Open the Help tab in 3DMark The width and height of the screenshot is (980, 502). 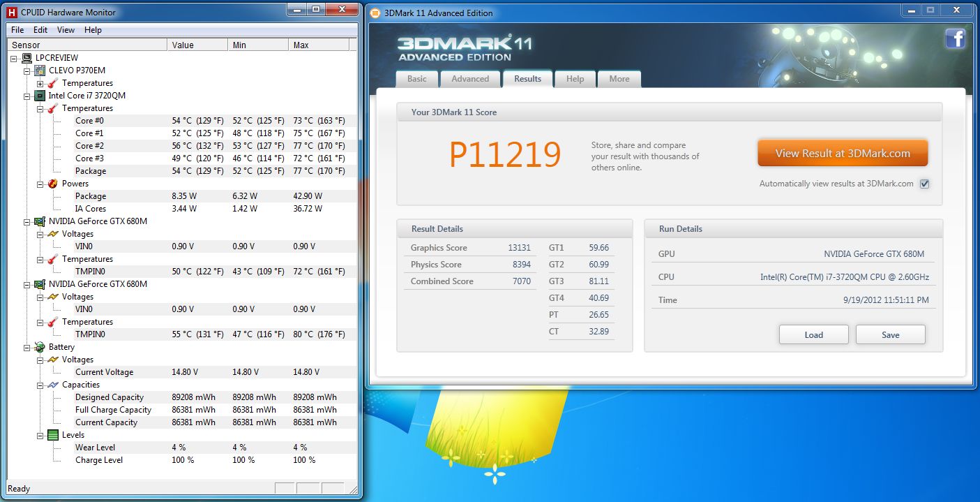click(x=575, y=79)
